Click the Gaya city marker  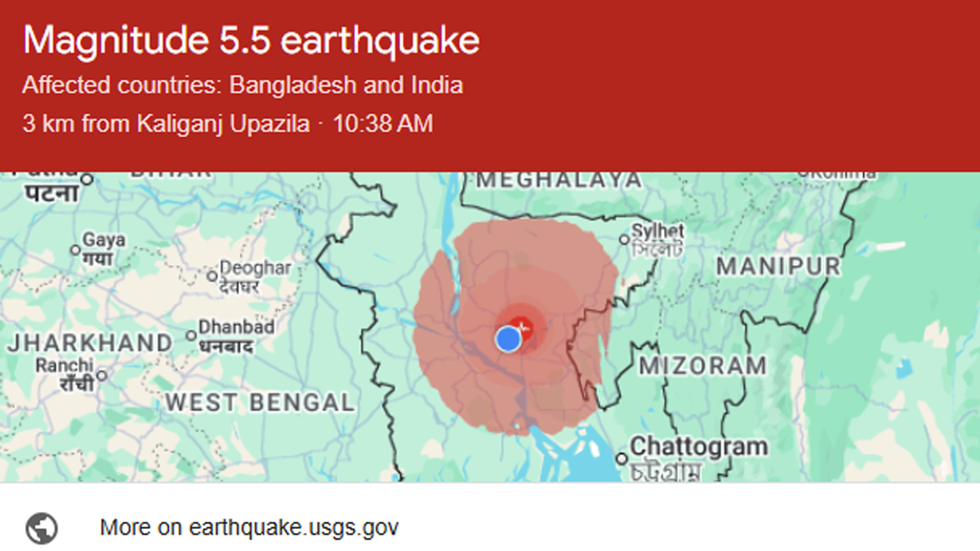[x=76, y=250]
